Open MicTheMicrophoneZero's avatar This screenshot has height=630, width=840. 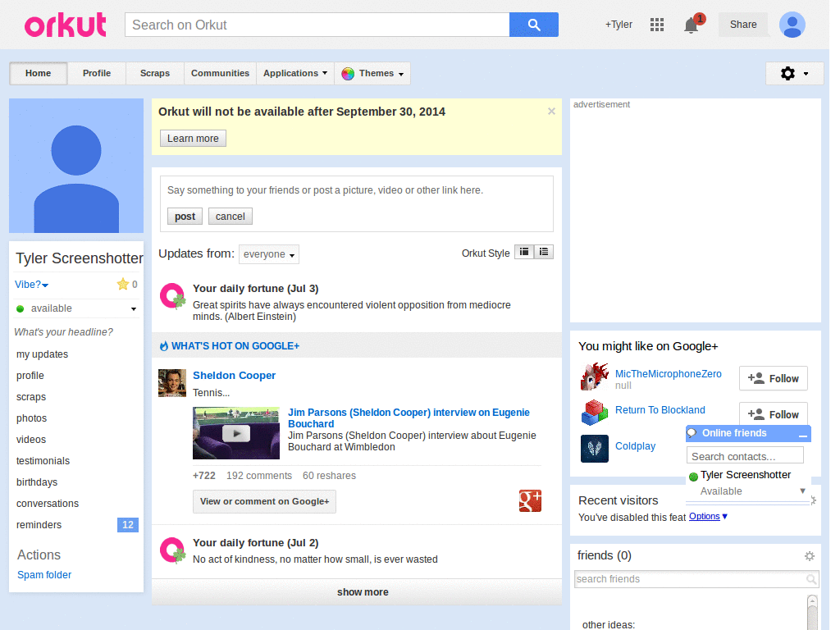coord(594,376)
